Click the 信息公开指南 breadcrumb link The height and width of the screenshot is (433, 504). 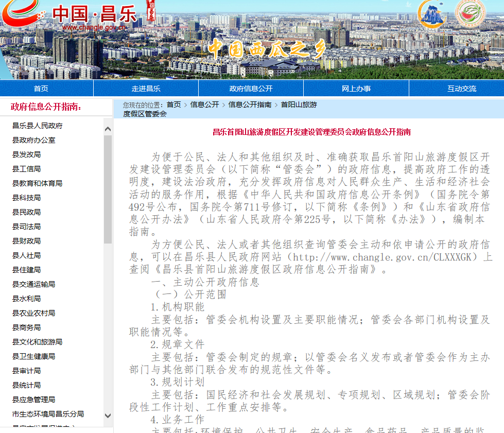click(250, 105)
